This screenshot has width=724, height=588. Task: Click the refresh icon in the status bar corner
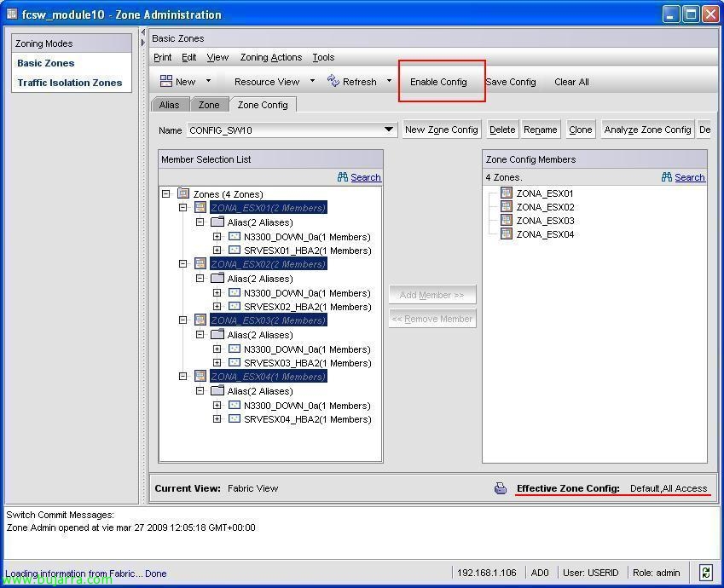705,573
